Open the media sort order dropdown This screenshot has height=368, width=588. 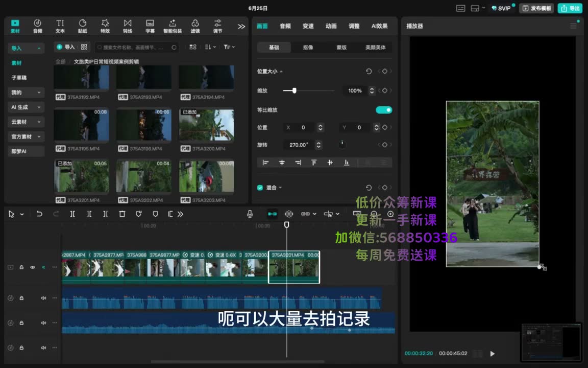pyautogui.click(x=210, y=47)
